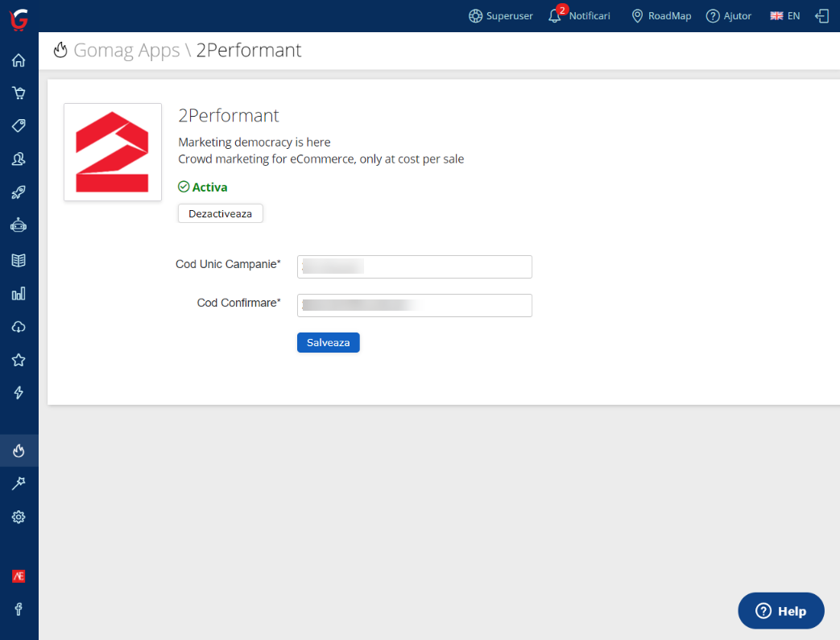
Task: Open the magic wand sidebar icon
Action: click(19, 484)
